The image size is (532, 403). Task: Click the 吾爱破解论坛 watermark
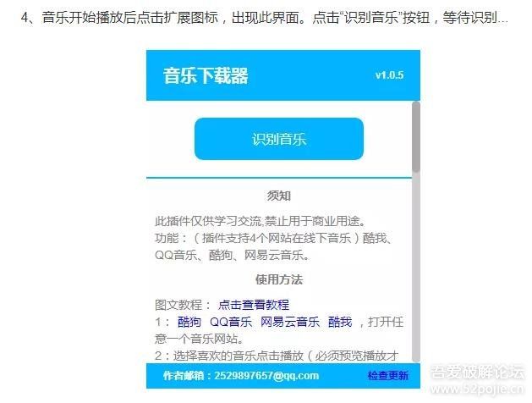click(x=477, y=372)
